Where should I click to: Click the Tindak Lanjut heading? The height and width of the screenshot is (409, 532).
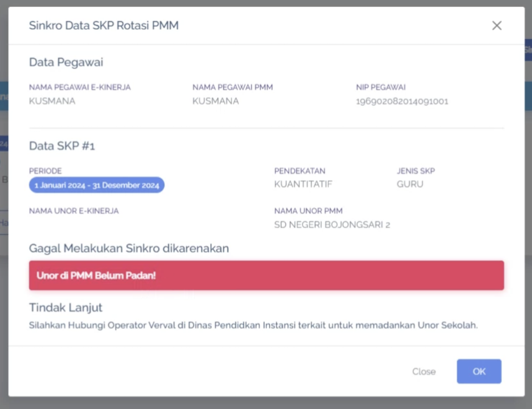(x=65, y=308)
